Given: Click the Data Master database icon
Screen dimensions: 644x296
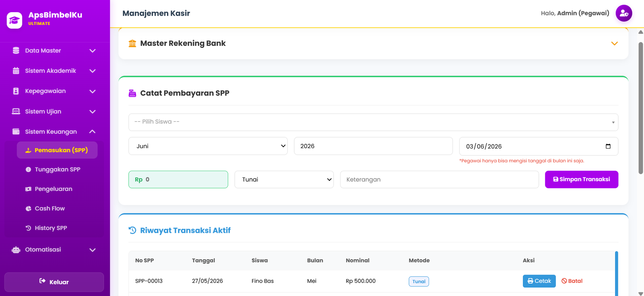Looking at the screenshot, I should tap(16, 51).
